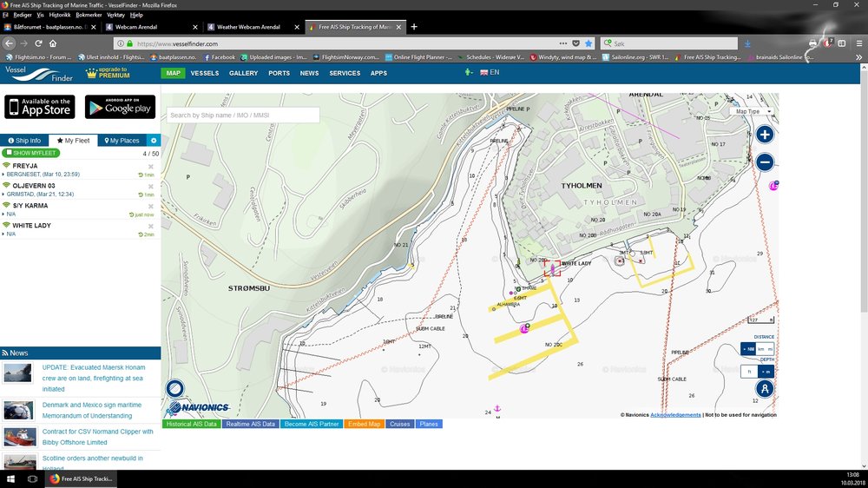This screenshot has width=868, height=488.
Task: Open SERVICES menu in header
Action: 345,73
